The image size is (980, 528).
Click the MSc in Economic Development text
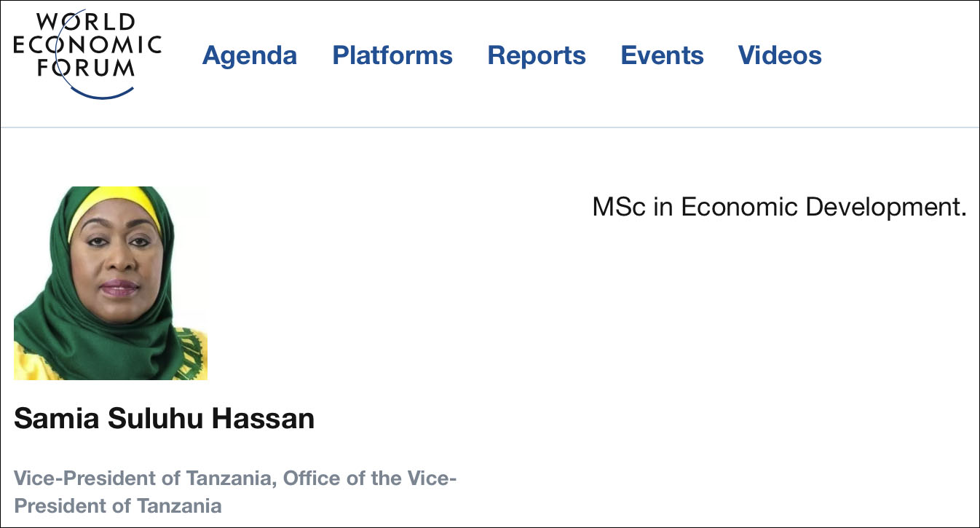pos(779,208)
